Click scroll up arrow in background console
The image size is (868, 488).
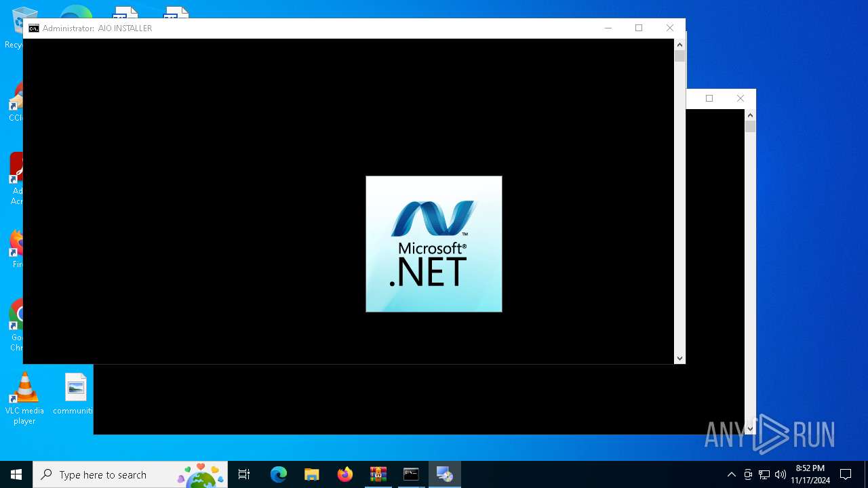click(750, 115)
